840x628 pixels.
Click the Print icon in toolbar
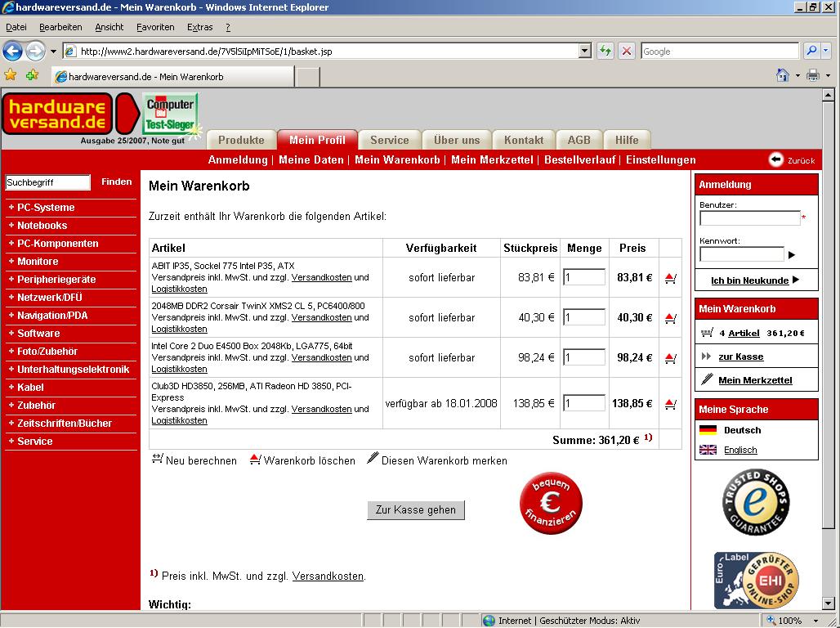813,75
